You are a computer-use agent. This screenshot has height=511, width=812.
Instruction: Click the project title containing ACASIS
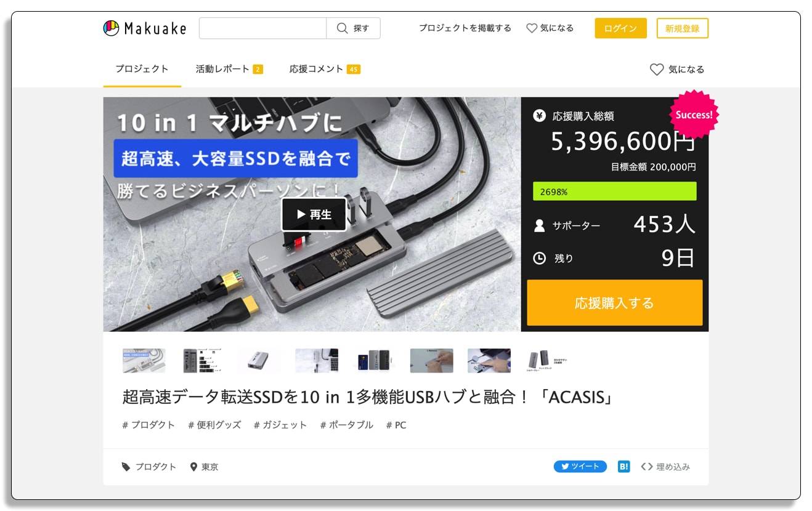[x=368, y=397]
